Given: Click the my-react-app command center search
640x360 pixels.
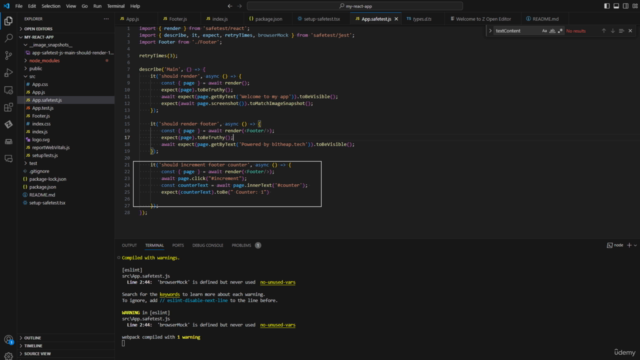Looking at the screenshot, I should pos(355,6).
